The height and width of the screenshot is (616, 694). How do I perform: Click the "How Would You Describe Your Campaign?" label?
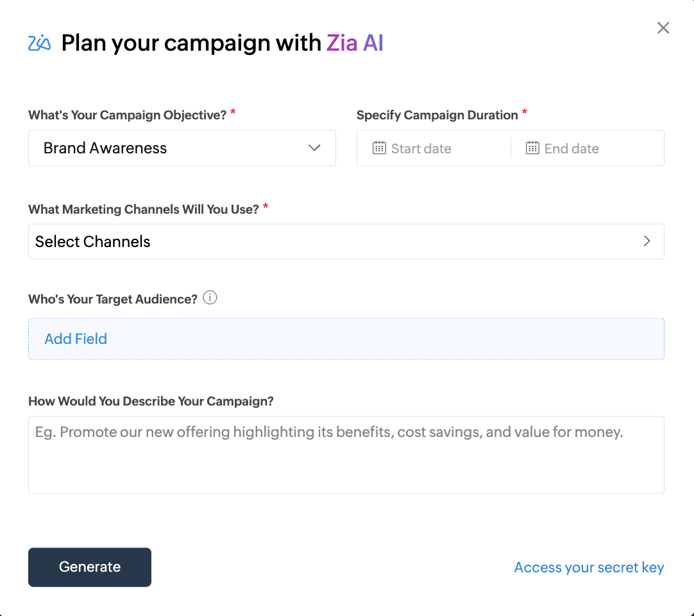[151, 401]
